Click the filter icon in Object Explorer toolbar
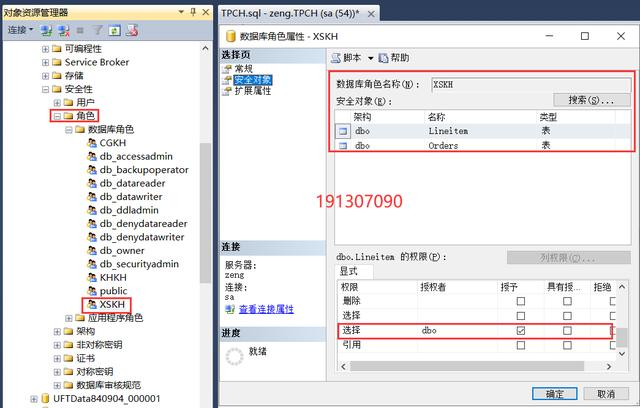640x408 pixels. tap(98, 30)
